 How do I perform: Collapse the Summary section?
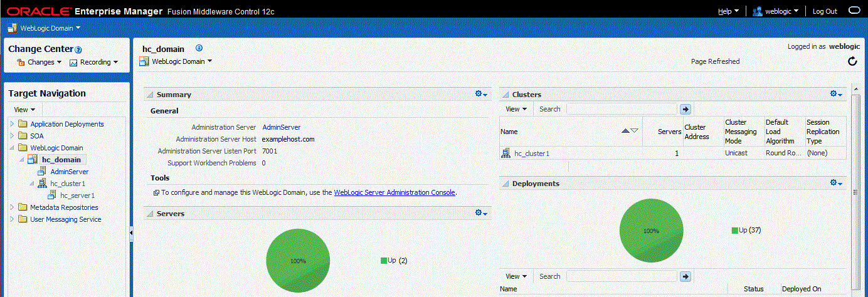pos(150,95)
